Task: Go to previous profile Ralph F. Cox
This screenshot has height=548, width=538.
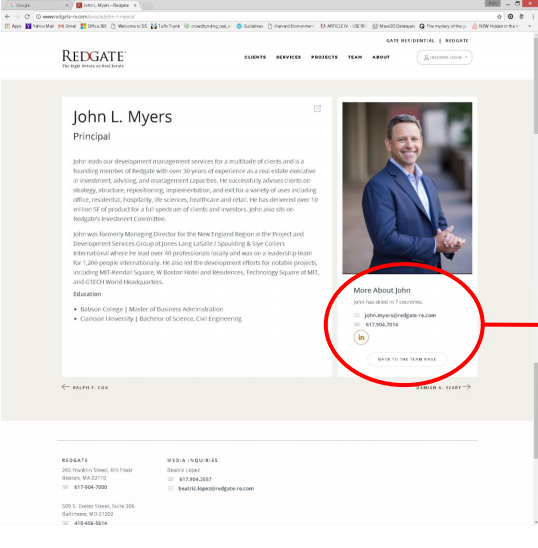Action: [85, 387]
